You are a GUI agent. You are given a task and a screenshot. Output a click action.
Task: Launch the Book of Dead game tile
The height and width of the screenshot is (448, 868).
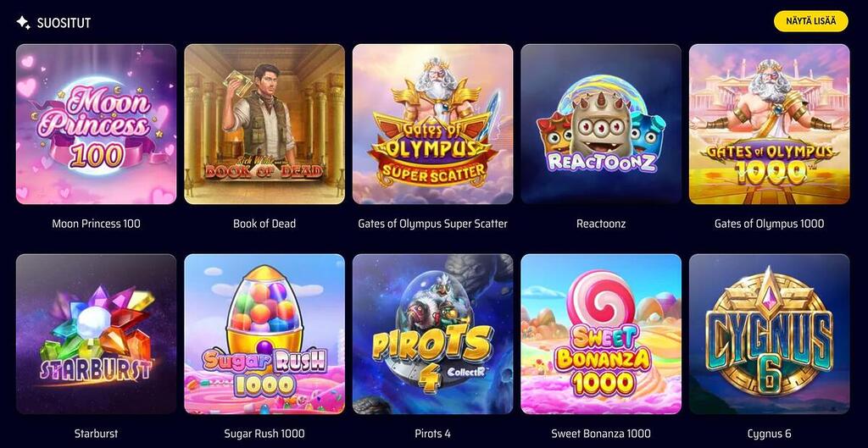[264, 124]
